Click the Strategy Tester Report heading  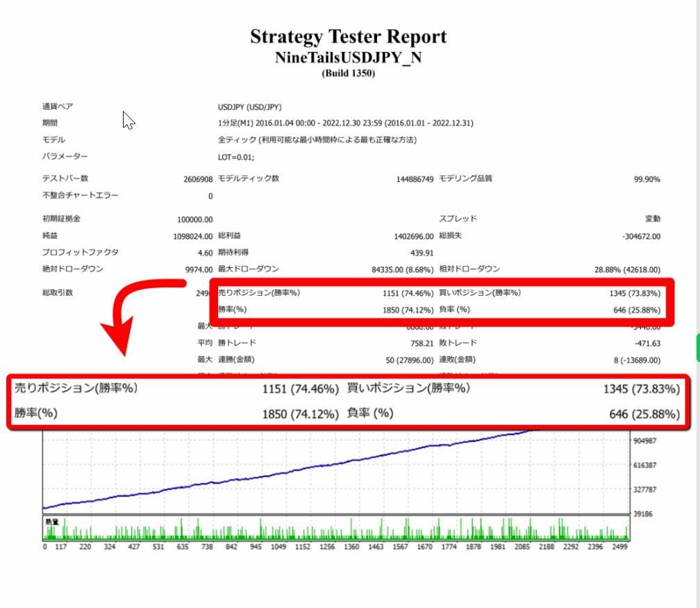pyautogui.click(x=348, y=37)
